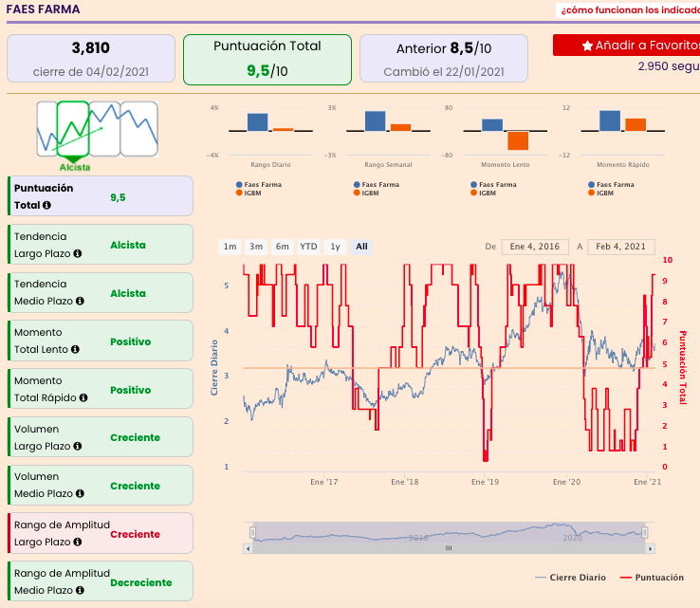The width and height of the screenshot is (700, 608).
Task: Click info icon next to Puntuación Total
Action: click(x=46, y=205)
